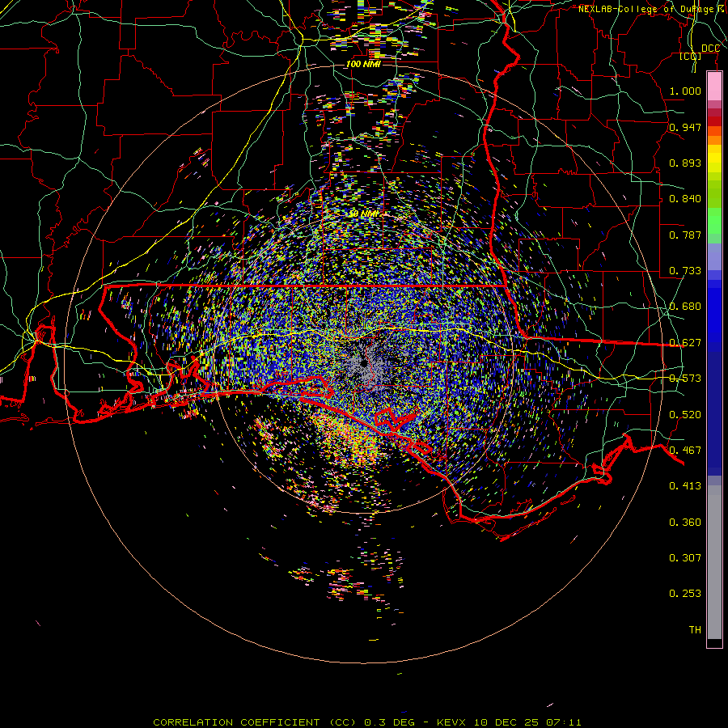Click the Correlation Coefficient KEVX caption
Image resolution: width=728 pixels, height=728 pixels.
click(367, 722)
